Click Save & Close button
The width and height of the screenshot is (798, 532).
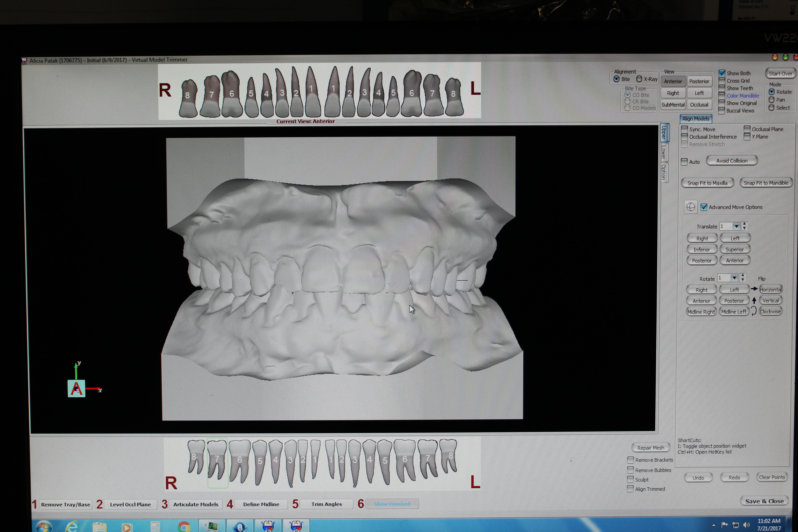764,501
